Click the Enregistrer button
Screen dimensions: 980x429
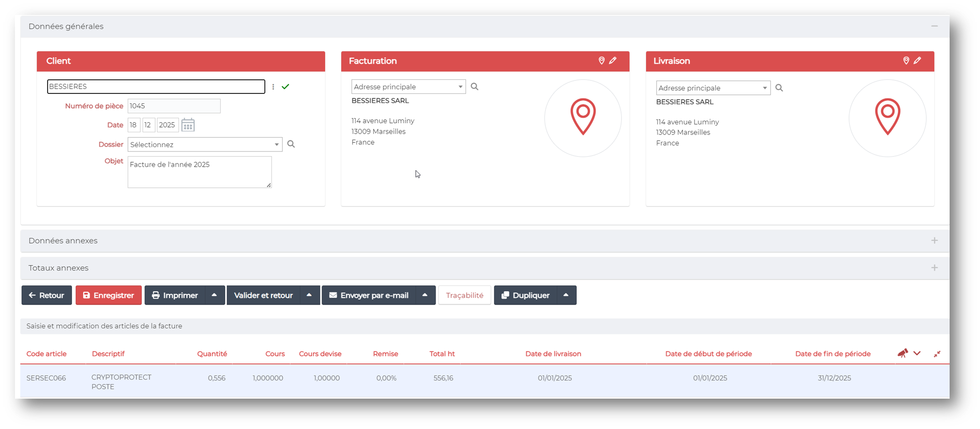108,295
